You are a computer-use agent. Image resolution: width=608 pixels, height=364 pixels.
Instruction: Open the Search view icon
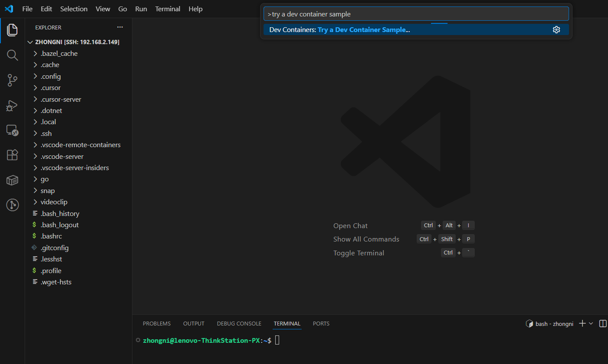click(12, 55)
